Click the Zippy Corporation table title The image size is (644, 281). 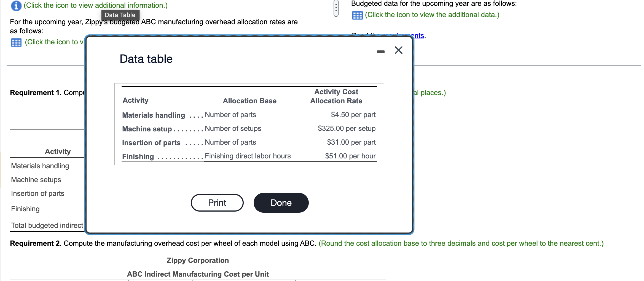tap(197, 260)
